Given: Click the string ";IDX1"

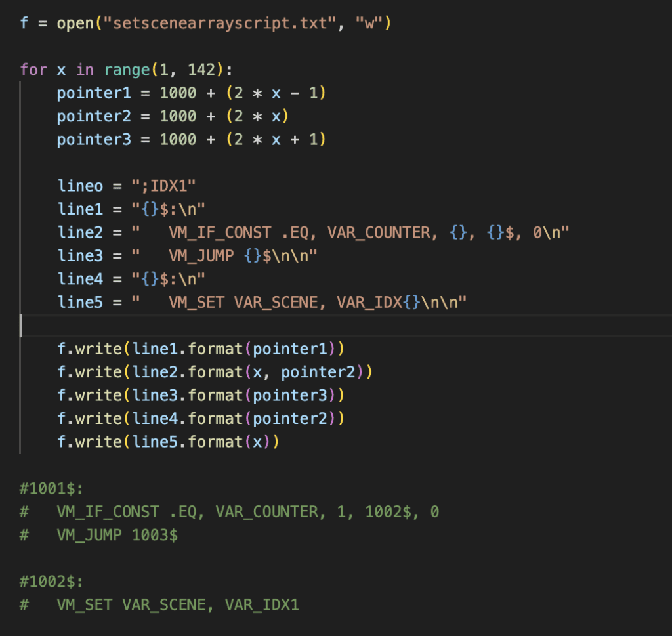Looking at the screenshot, I should click(163, 186).
